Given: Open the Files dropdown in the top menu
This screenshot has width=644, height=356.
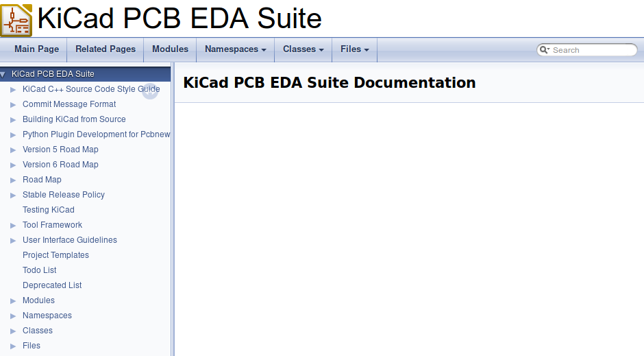Looking at the screenshot, I should pyautogui.click(x=354, y=49).
